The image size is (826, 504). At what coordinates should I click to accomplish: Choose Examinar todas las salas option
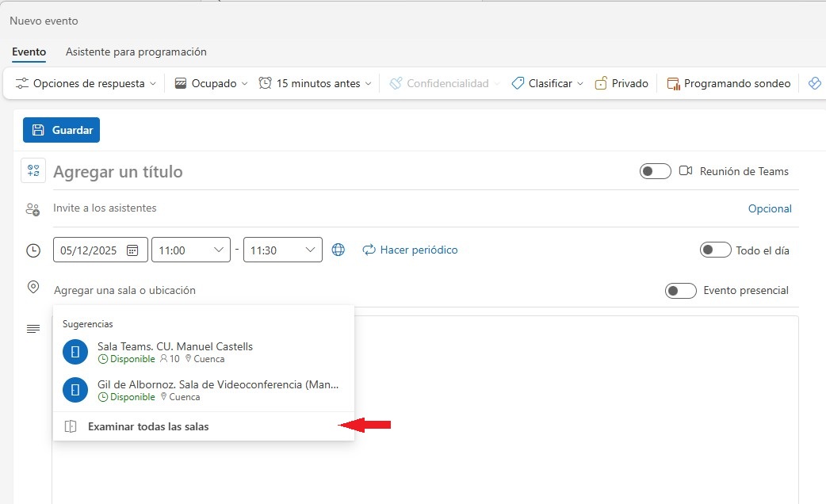pyautogui.click(x=148, y=426)
